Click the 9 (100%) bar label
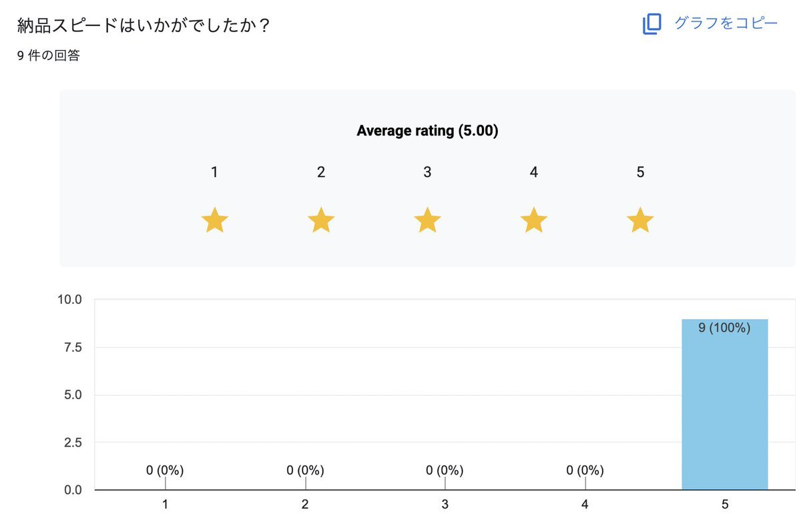The width and height of the screenshot is (801, 532). click(x=724, y=328)
